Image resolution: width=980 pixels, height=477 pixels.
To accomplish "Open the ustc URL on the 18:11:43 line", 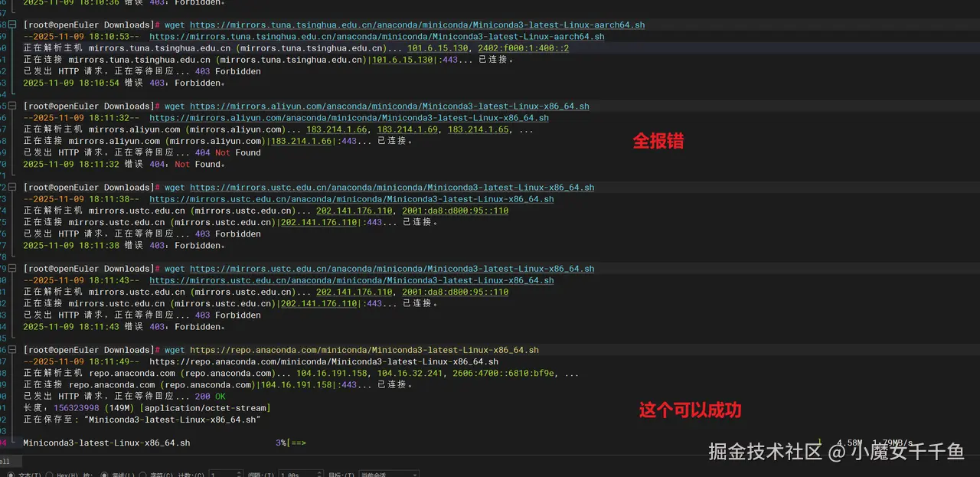I will (x=351, y=280).
